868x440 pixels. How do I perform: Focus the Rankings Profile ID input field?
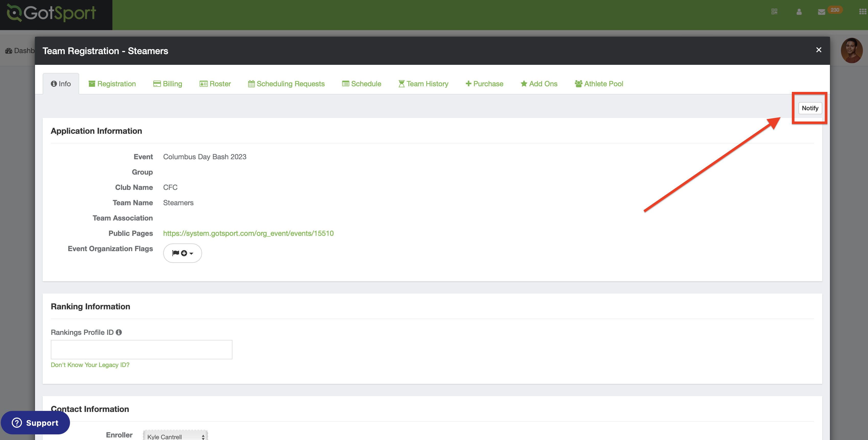pyautogui.click(x=142, y=349)
